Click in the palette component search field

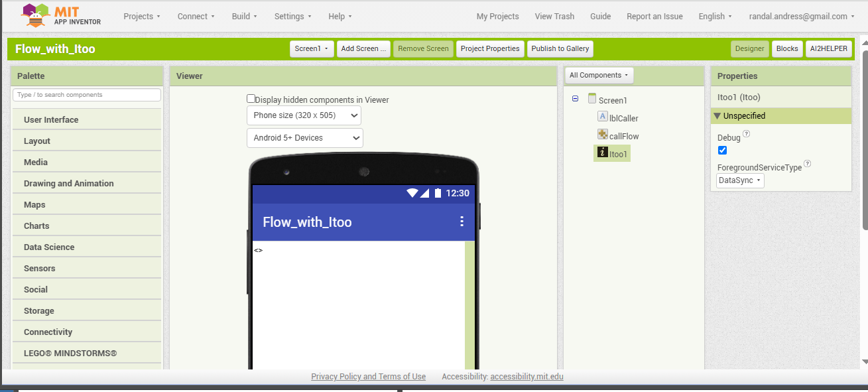[x=87, y=95]
